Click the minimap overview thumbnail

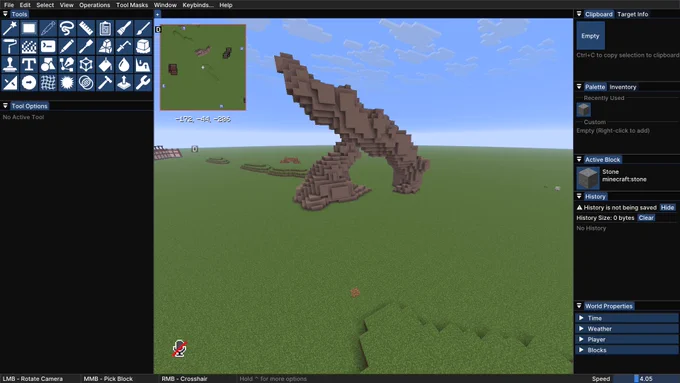[203, 67]
